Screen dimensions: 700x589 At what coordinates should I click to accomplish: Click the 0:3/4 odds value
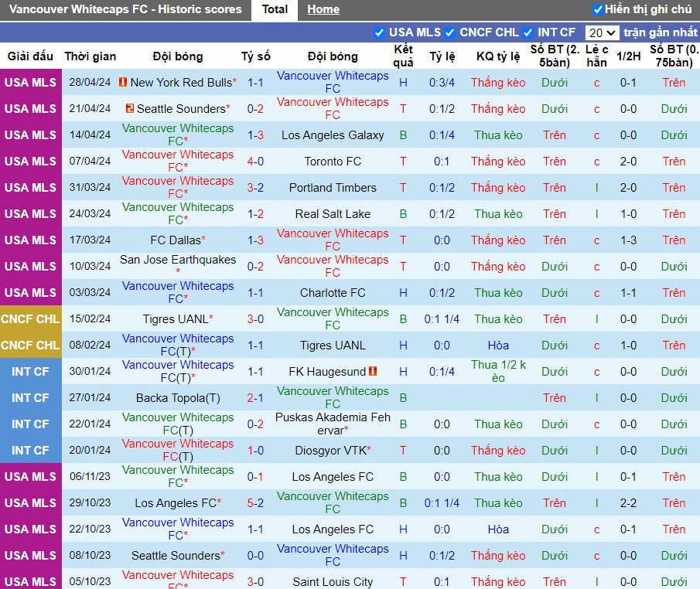[442, 83]
